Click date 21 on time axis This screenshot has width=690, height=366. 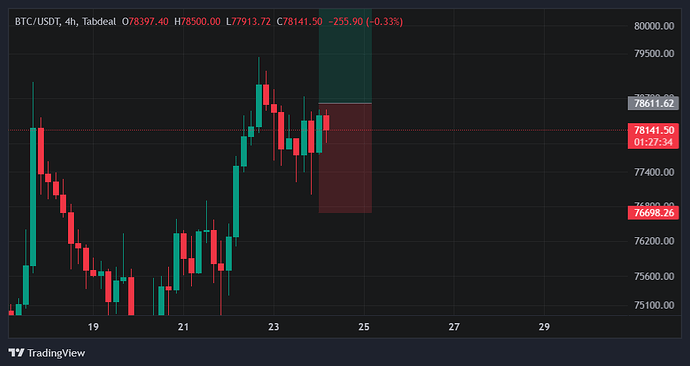[183, 327]
